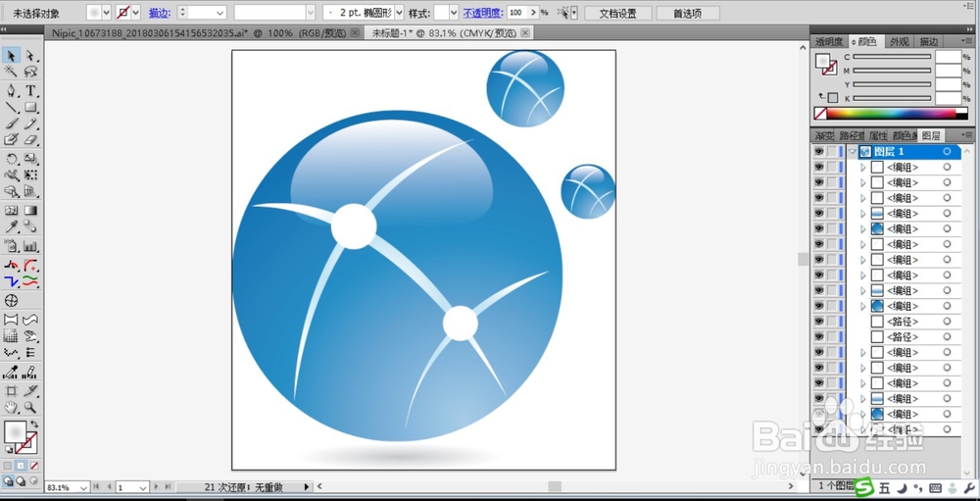Go to next artboard arrow
980x501 pixels.
(156, 486)
